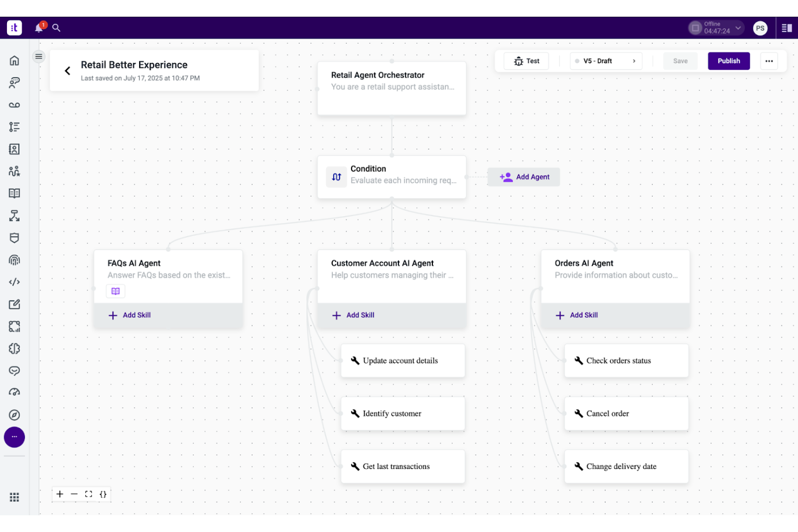Open the chat bubble icon in sidebar
798x532 pixels.
[x=15, y=371]
